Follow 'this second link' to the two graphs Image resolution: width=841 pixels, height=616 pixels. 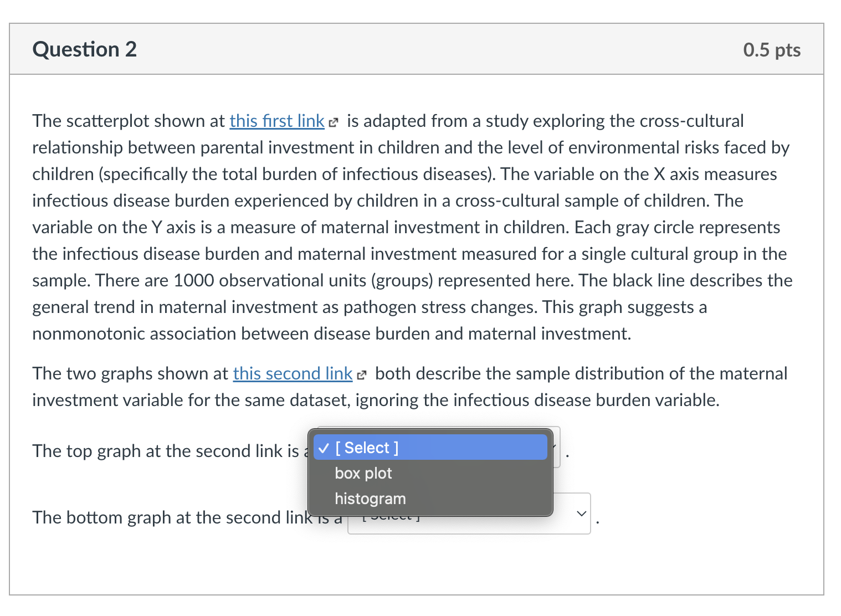coord(292,374)
